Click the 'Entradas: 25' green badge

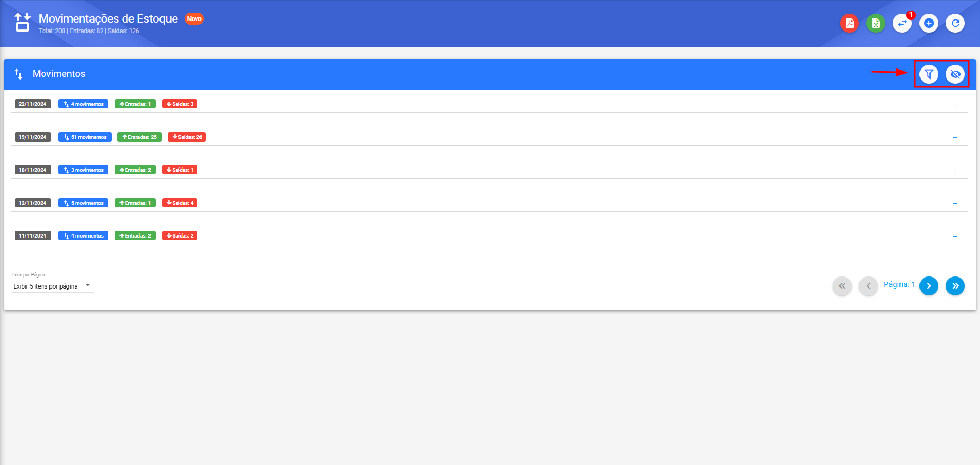(x=139, y=137)
